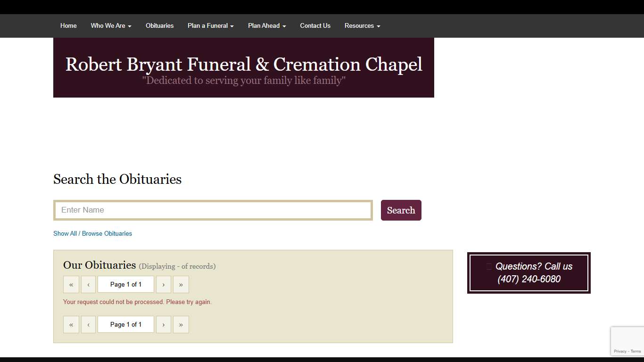The width and height of the screenshot is (644, 362).
Task: Jump to the last page using top pagination
Action: [x=181, y=284]
